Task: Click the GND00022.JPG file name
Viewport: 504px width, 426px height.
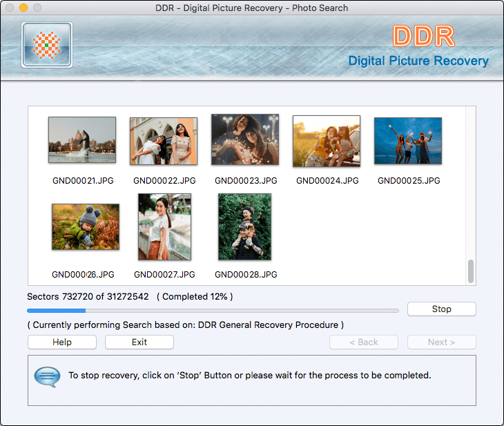Action: pos(164,181)
